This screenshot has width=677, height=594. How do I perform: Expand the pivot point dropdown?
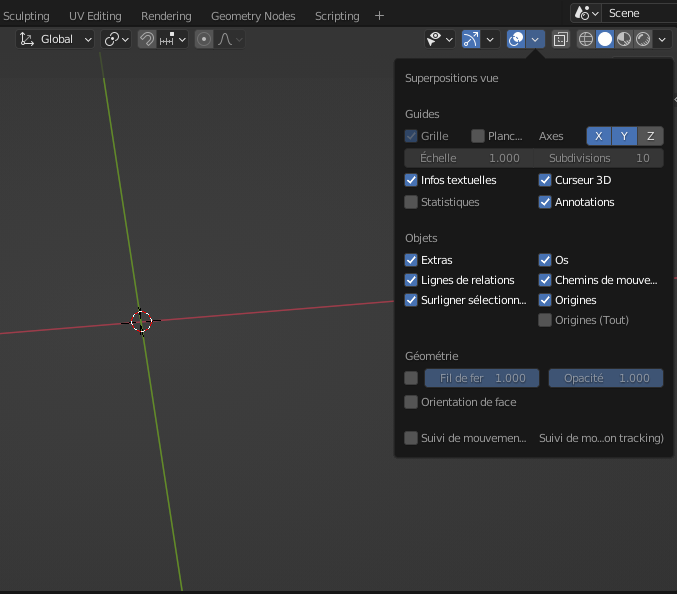click(x=116, y=39)
